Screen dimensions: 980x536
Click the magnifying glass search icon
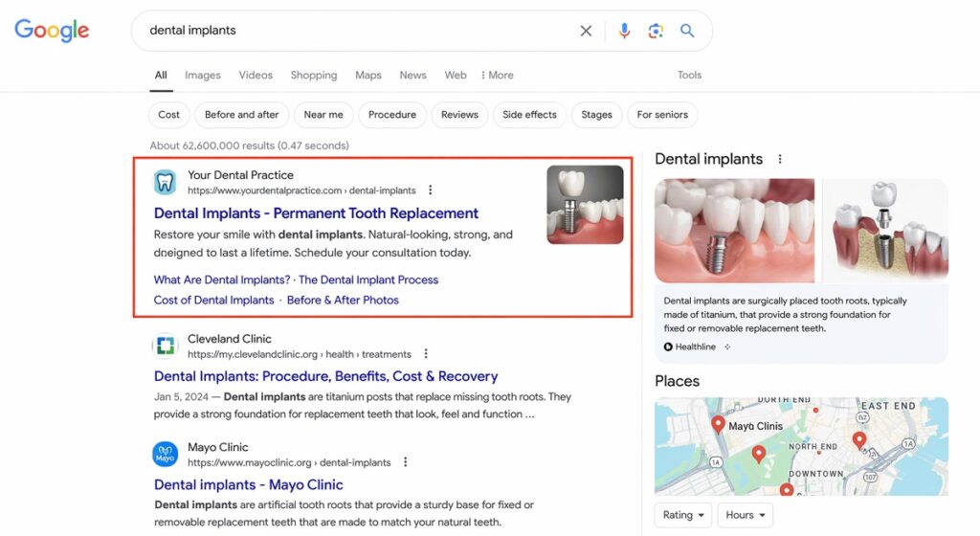(x=687, y=31)
